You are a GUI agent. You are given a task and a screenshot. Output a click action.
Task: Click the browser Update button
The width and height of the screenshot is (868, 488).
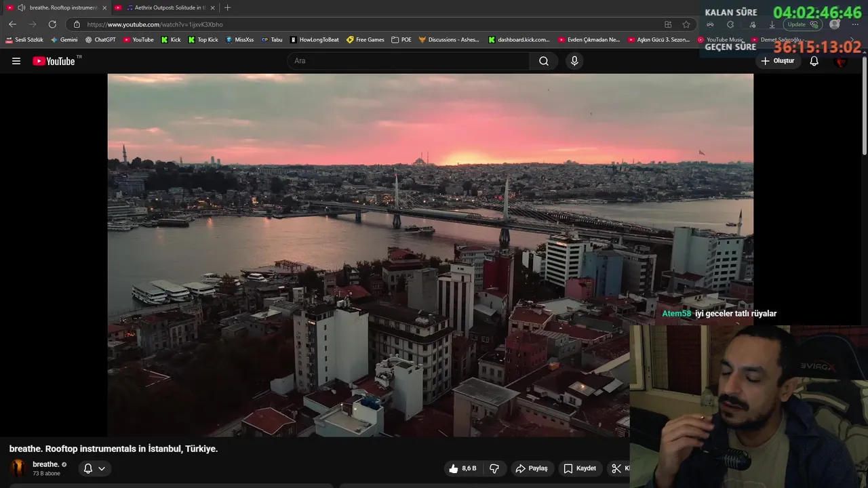(x=804, y=24)
